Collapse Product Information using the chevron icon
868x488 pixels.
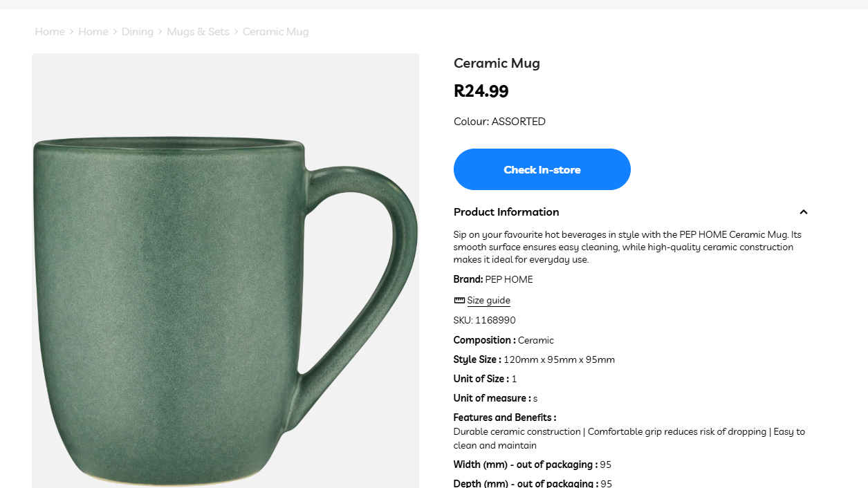[x=803, y=212]
